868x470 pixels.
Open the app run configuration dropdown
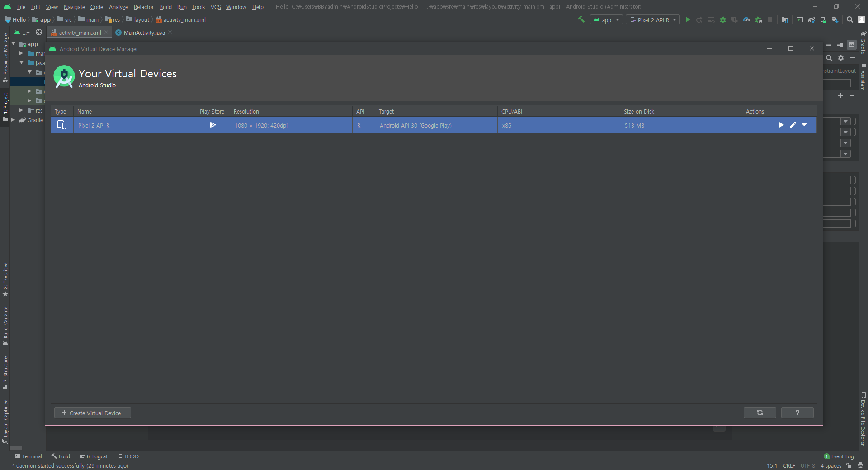606,20
